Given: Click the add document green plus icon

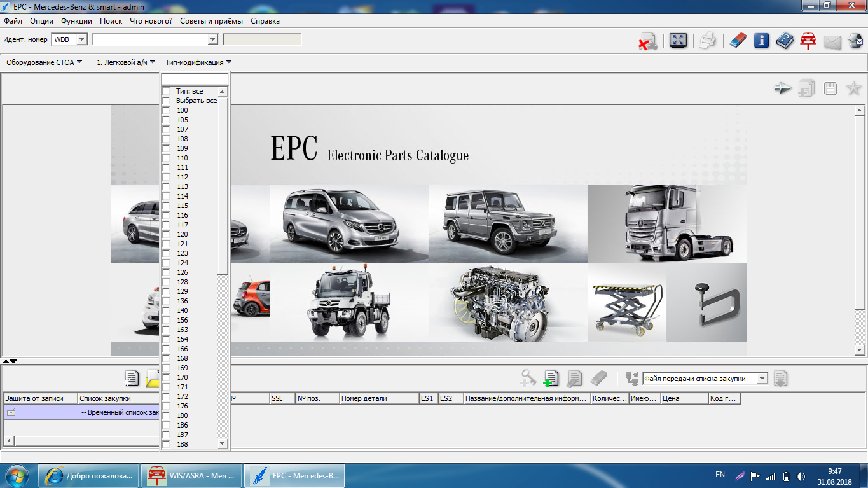Looking at the screenshot, I should (551, 379).
